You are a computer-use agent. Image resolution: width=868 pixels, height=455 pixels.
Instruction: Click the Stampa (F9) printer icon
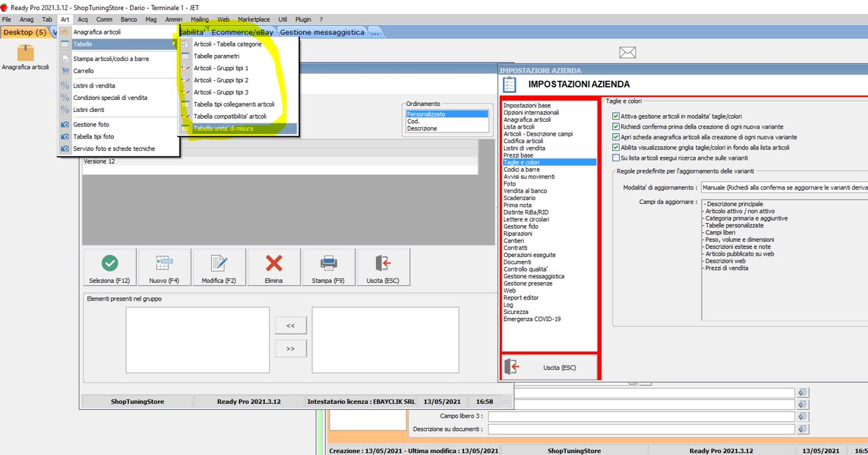[x=328, y=264]
